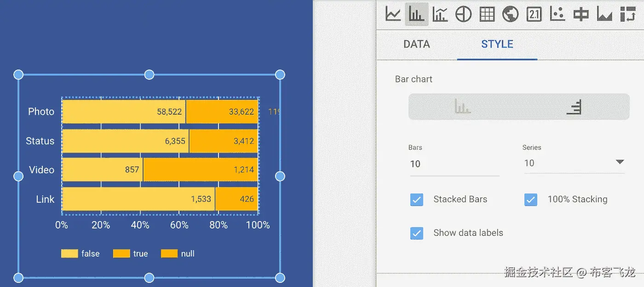Uncheck the Stacked Bars checkbox

point(417,199)
